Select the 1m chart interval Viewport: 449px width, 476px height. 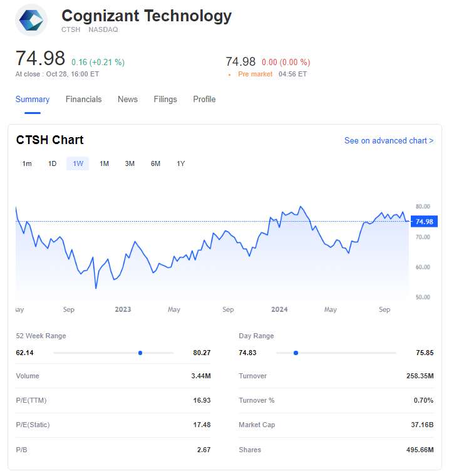(27, 163)
